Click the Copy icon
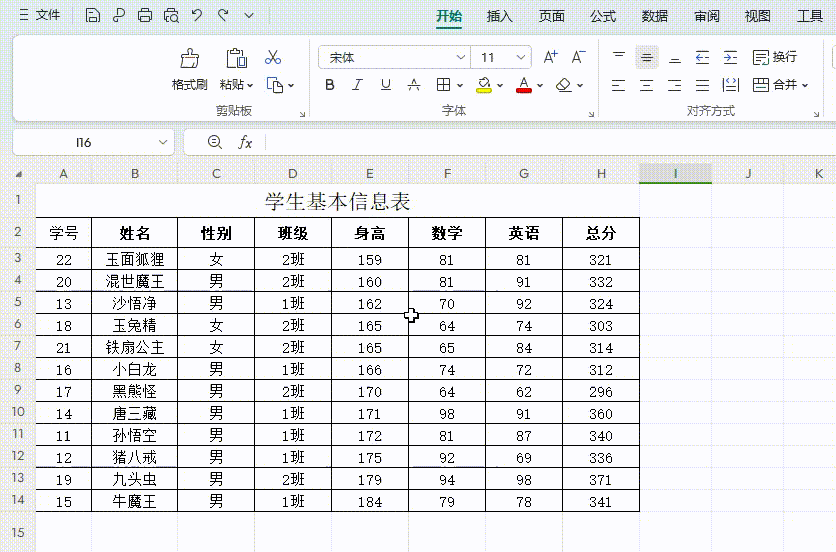 pos(275,85)
